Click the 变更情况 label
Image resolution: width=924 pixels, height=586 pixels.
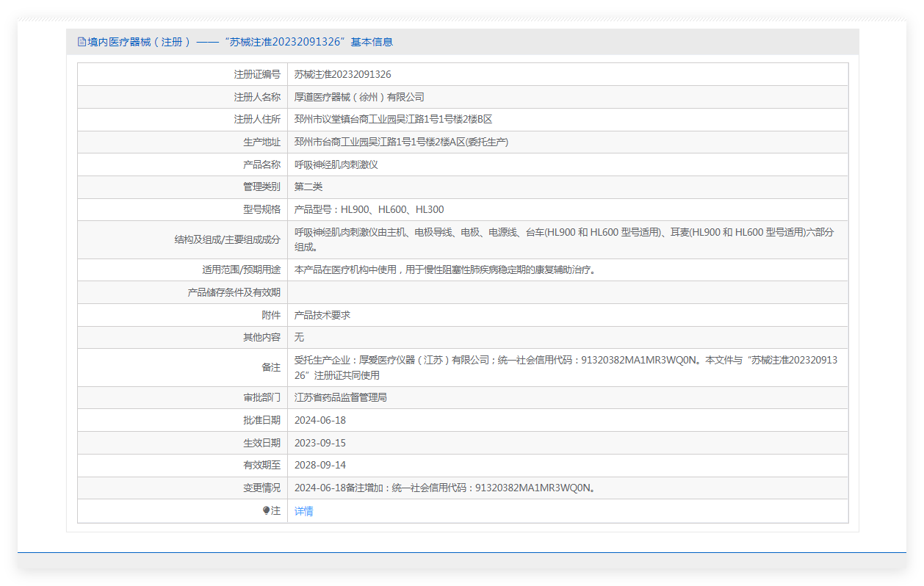point(262,488)
